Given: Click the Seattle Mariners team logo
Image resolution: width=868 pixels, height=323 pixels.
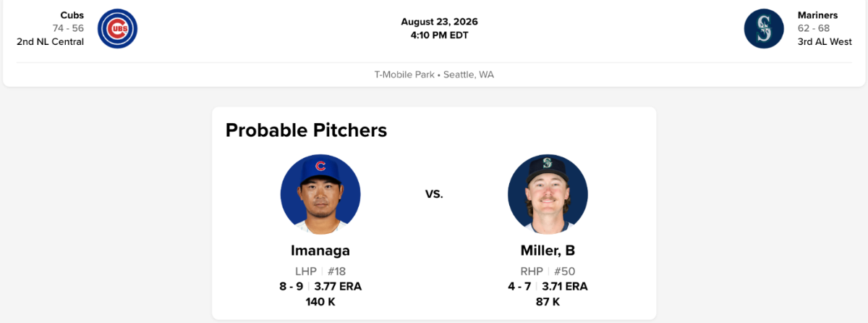Looking at the screenshot, I should coord(764,29).
